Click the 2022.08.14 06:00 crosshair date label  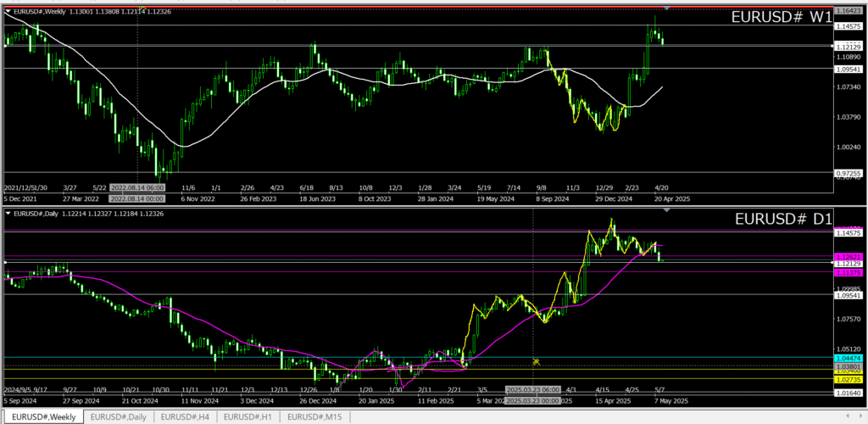(136, 187)
